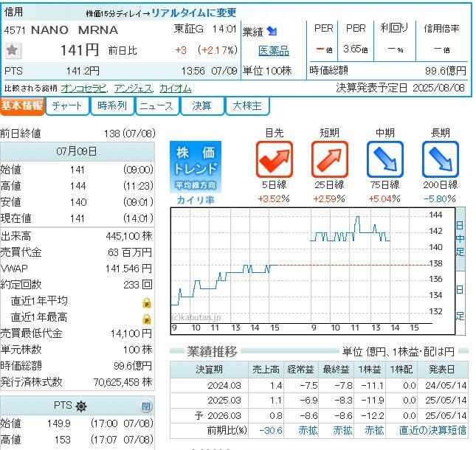Select 売買代金 value 63 百万円

130,252
